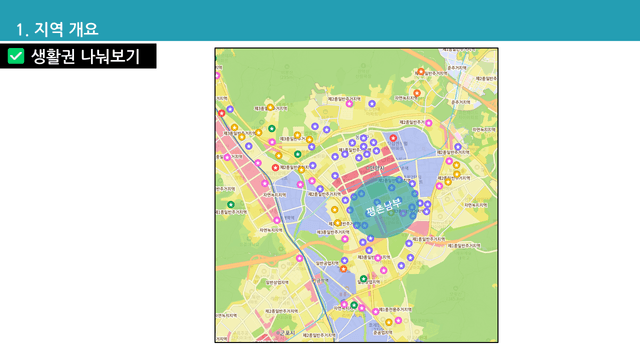Select the 평촌남부 teal circle on the map
640x360 pixels.
point(383,207)
